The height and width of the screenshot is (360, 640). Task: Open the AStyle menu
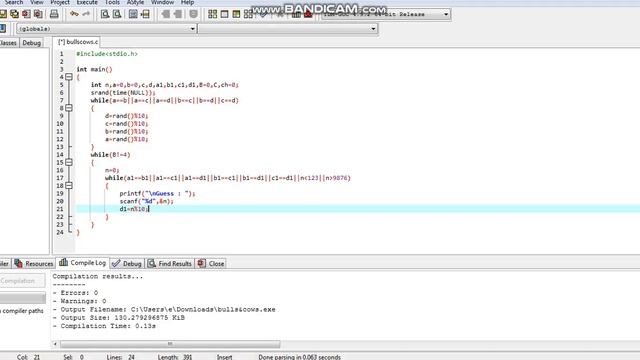pos(135,2)
